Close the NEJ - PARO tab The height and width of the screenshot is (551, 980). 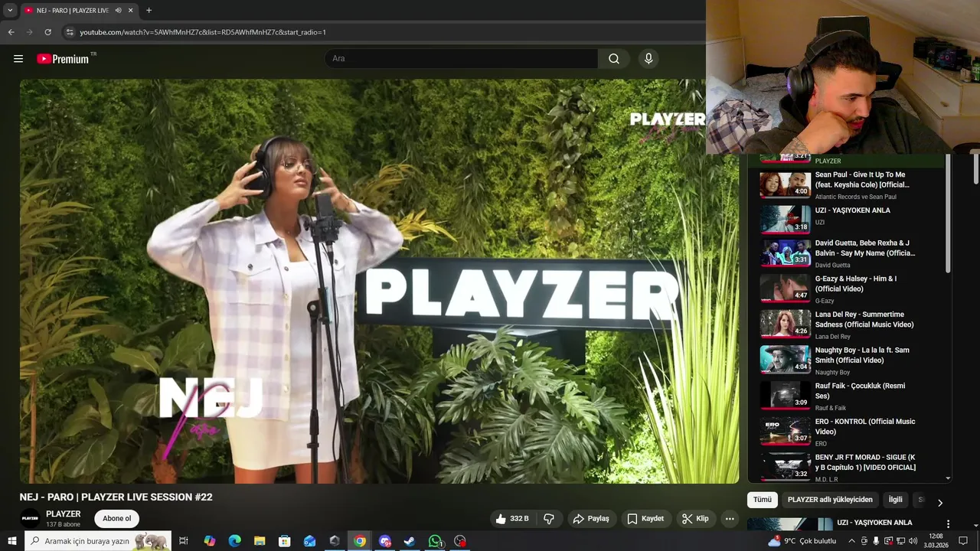[130, 11]
